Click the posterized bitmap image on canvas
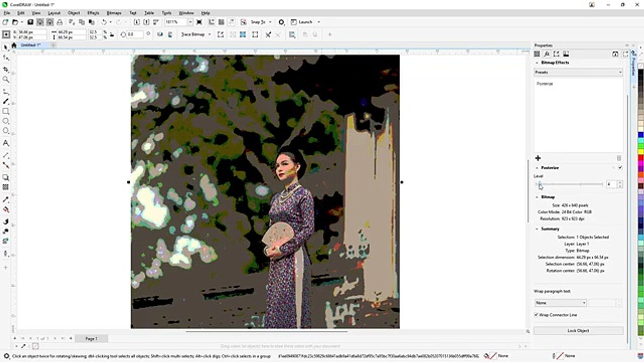Image resolution: width=644 pixels, height=362 pixels. click(x=265, y=192)
